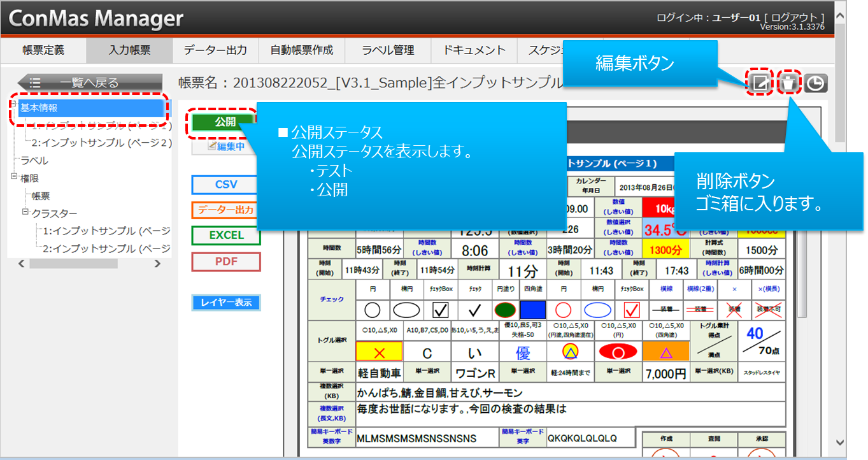Collapse the 基本情報 tree expander
Viewport: 868px width, 460px height.
tap(14, 104)
